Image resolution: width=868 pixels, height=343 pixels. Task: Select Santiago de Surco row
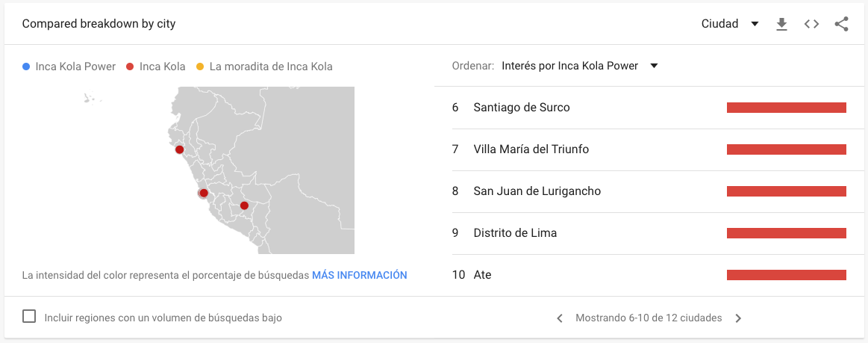[x=522, y=108]
